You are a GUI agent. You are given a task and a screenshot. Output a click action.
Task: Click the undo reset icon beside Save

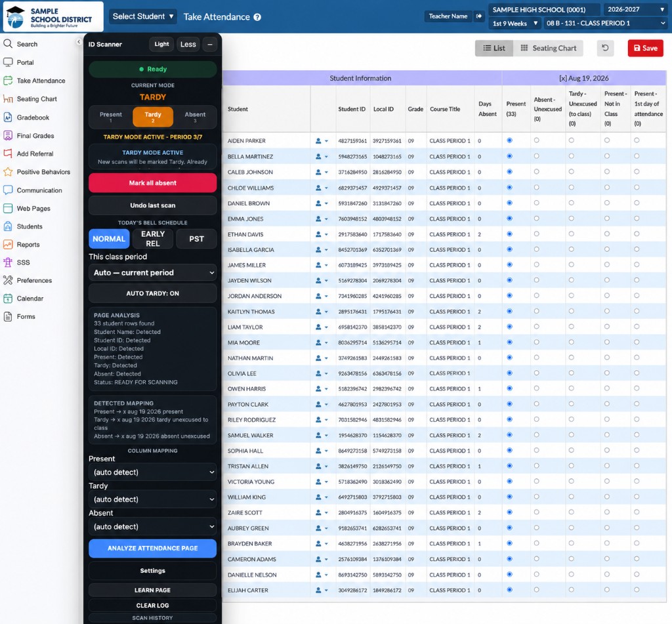click(605, 48)
